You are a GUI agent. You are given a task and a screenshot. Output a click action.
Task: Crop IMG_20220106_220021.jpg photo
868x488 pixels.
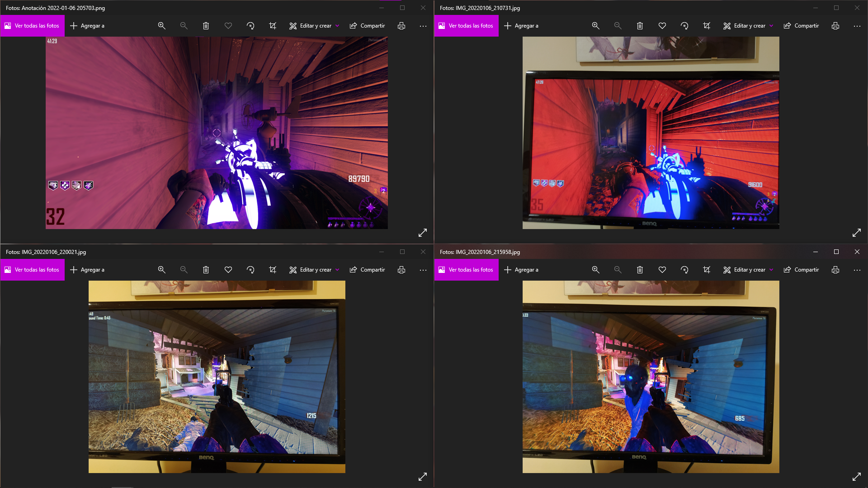pyautogui.click(x=273, y=270)
